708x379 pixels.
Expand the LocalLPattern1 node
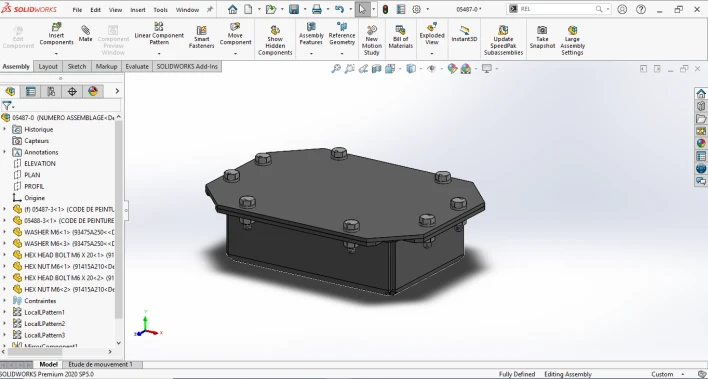(5, 312)
